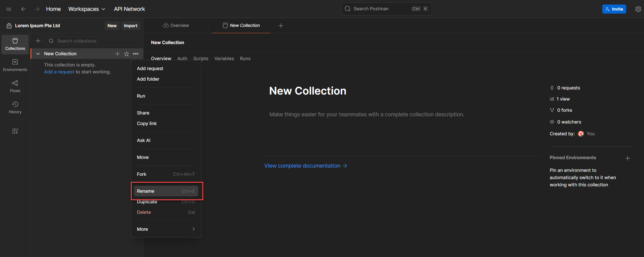Expand the More submenu
Image resolution: width=644 pixels, height=257 pixels.
click(166, 229)
